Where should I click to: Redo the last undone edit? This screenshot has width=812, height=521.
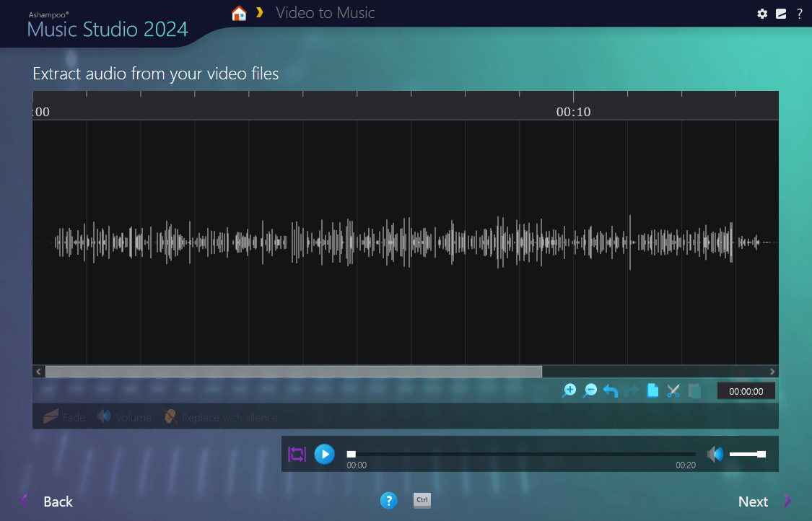[x=632, y=390]
